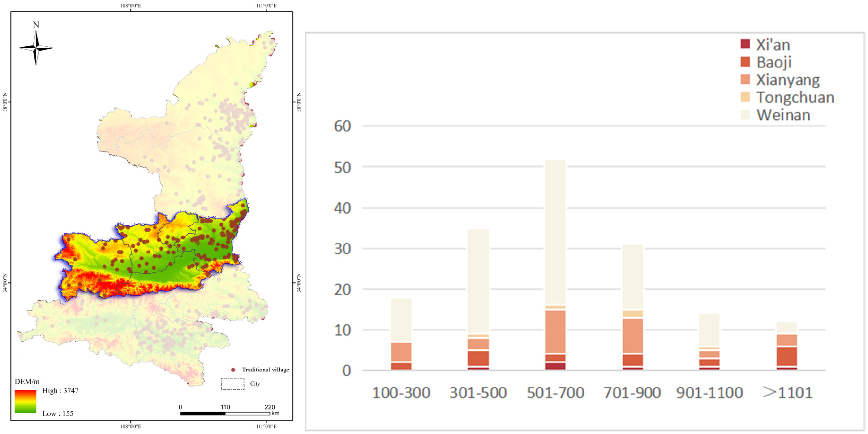Click the Xianyang legend color square

pyautogui.click(x=745, y=80)
